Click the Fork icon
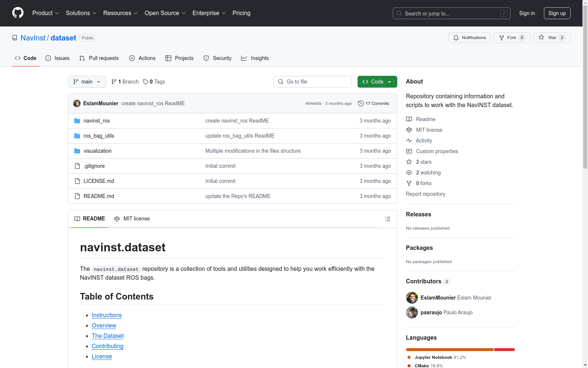588x368 pixels. click(x=502, y=38)
